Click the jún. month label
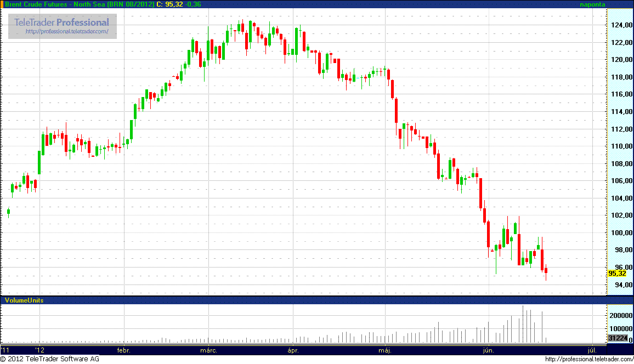Screen dimensions: 634x364 pyautogui.click(x=489, y=350)
